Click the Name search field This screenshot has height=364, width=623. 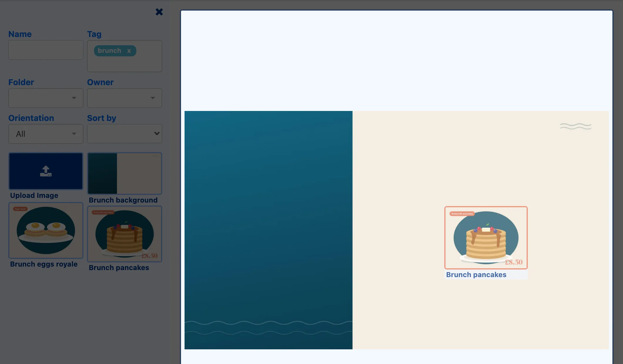coord(46,50)
